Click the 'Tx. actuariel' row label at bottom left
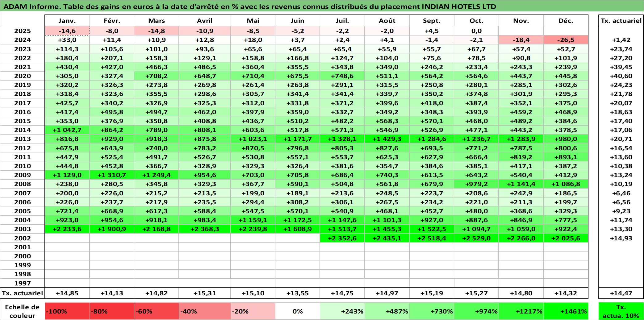 [x=23, y=293]
